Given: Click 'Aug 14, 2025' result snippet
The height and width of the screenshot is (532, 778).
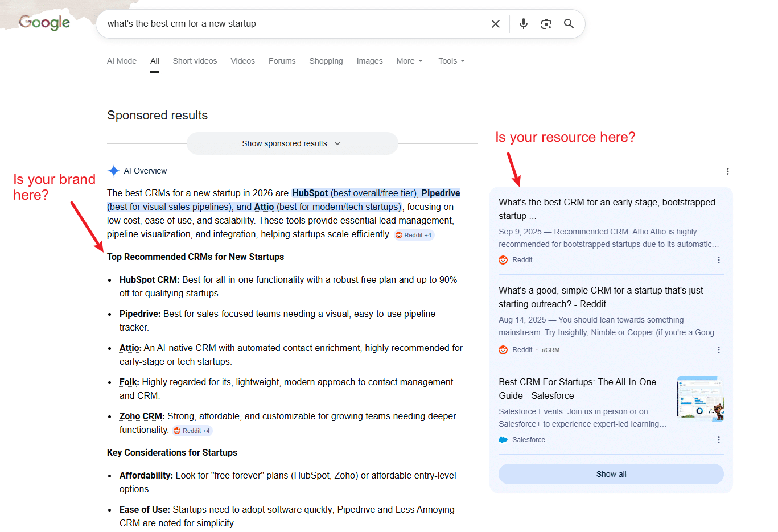Looking at the screenshot, I should coord(610,326).
